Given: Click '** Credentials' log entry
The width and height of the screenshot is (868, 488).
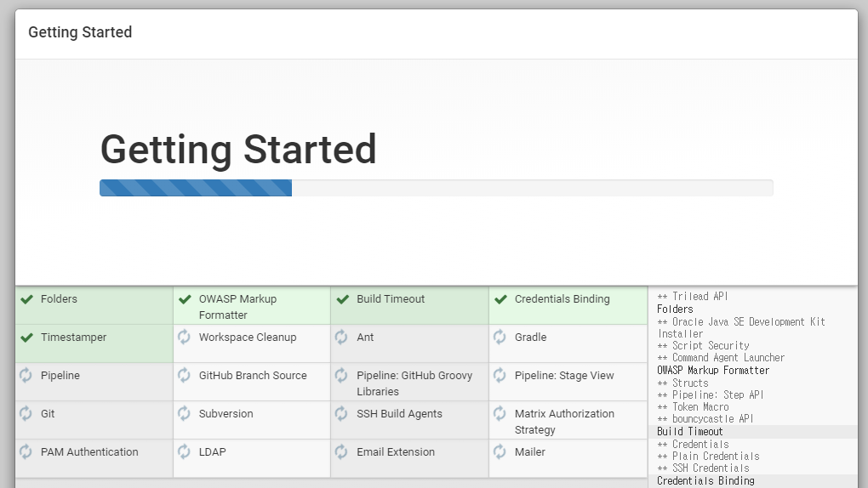Looking at the screenshot, I should pyautogui.click(x=693, y=445).
